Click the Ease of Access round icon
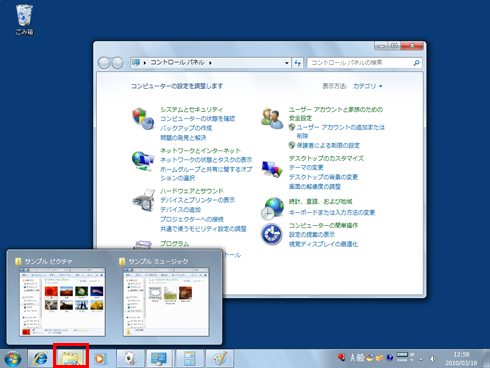Image resolution: width=490 pixels, height=368 pixels. point(272,234)
